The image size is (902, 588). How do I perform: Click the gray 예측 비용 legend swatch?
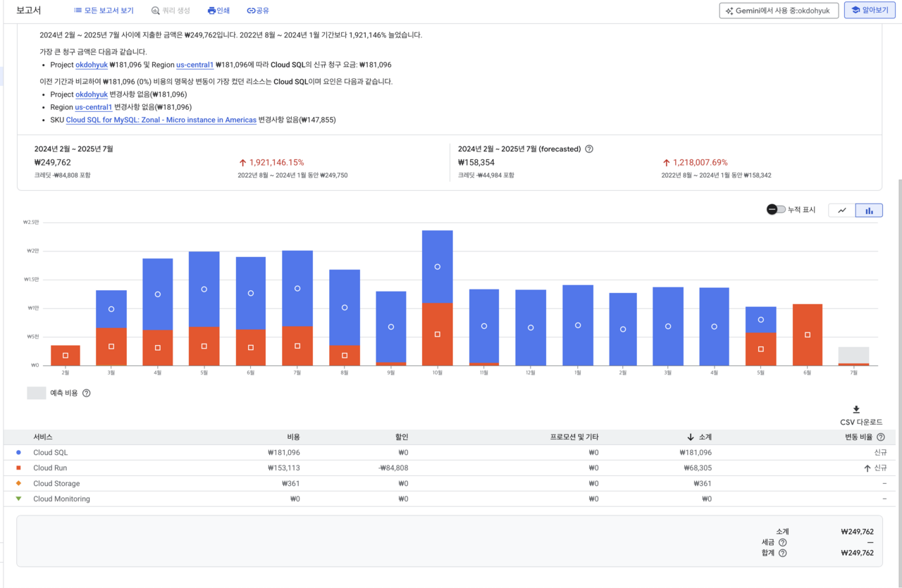[37, 393]
